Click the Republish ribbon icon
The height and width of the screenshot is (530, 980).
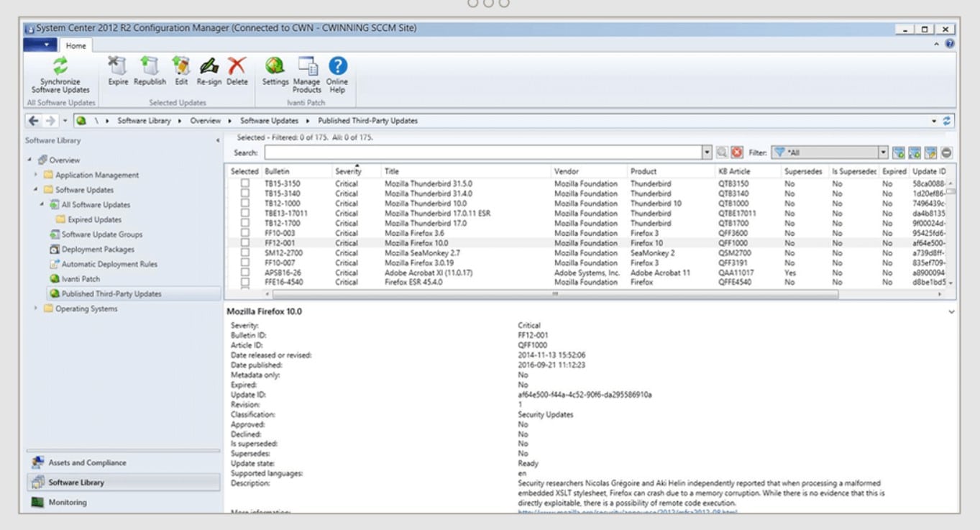click(x=150, y=66)
